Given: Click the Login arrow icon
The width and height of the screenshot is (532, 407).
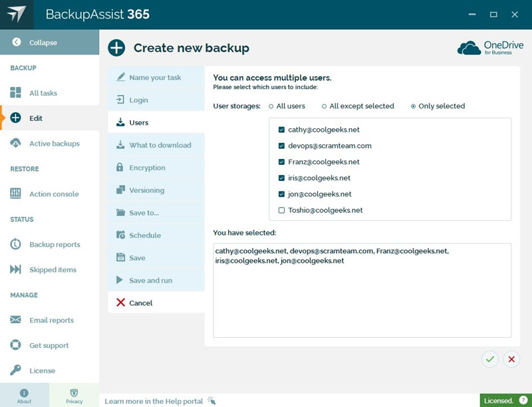Looking at the screenshot, I should (x=120, y=100).
